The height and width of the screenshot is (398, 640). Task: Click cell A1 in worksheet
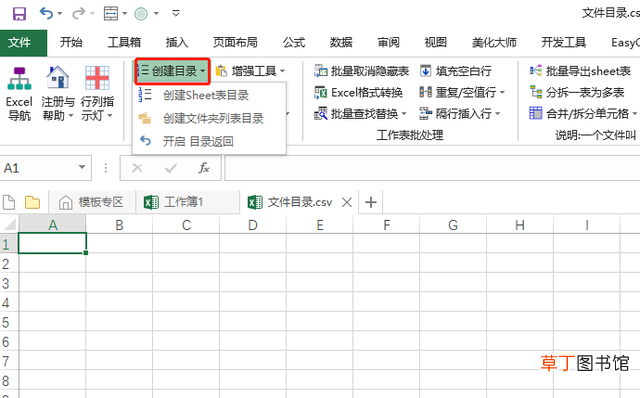click(x=52, y=244)
